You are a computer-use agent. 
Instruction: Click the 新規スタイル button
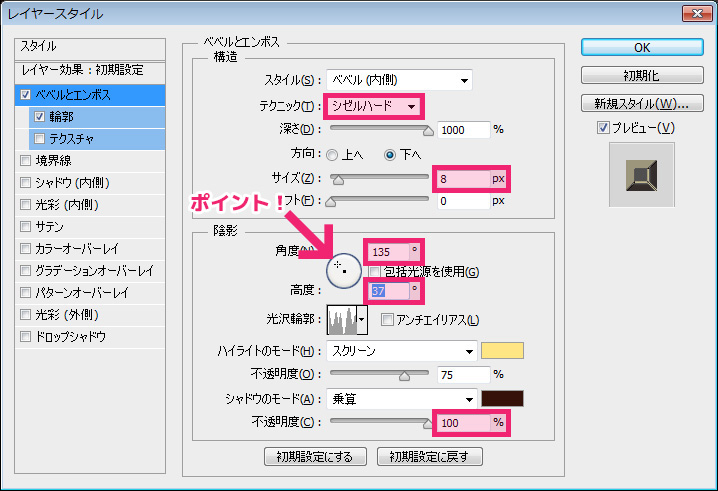click(x=641, y=103)
